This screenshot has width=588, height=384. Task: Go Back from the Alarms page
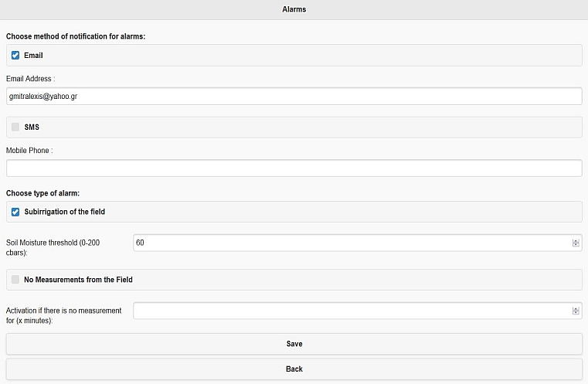click(x=294, y=369)
